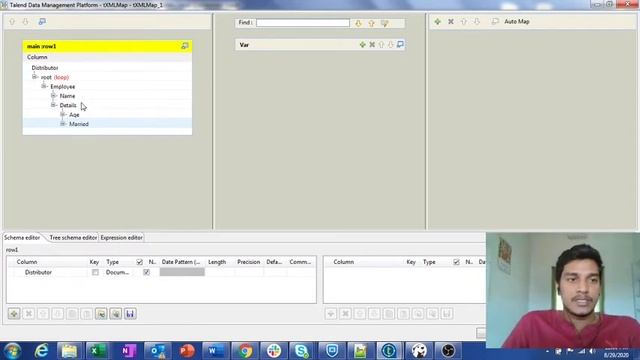Move output table up
Viewport: 640px width, 360px height.
(464, 22)
